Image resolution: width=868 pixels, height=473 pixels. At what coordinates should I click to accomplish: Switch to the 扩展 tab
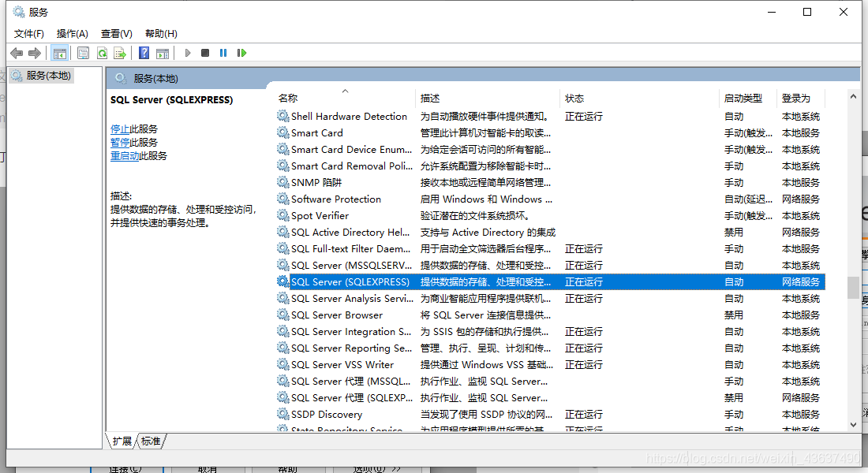click(x=122, y=441)
